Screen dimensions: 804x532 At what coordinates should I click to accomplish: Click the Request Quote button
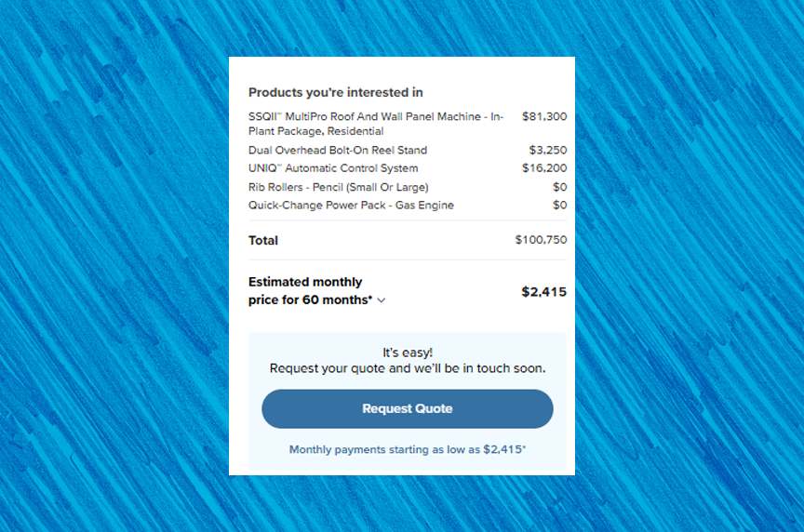point(407,409)
